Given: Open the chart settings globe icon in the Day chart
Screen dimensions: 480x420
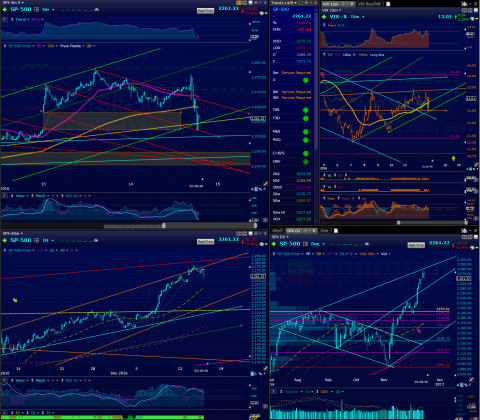Looking at the screenshot, I should [472, 247].
